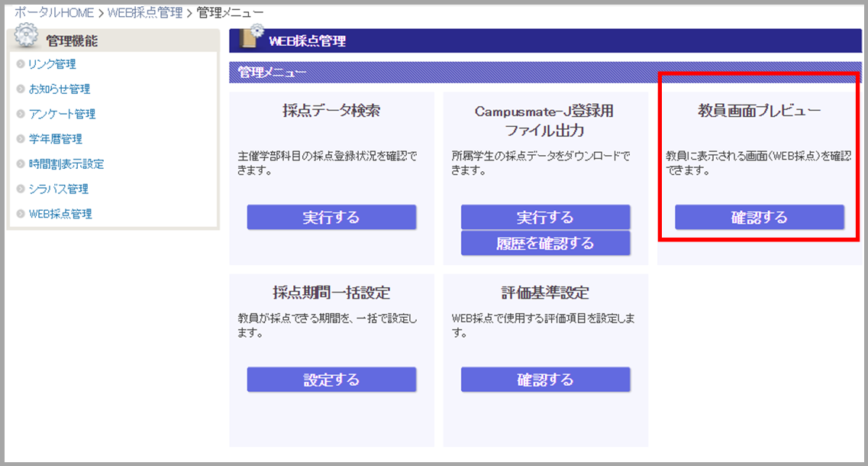
Task: Click the ポータルHOME breadcrumb link
Action: pyautogui.click(x=54, y=12)
